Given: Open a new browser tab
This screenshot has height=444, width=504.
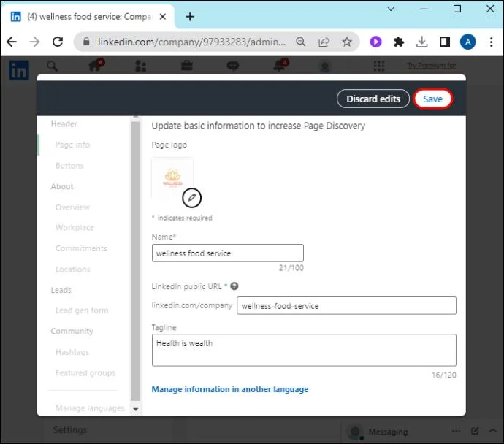Looking at the screenshot, I should 190,16.
